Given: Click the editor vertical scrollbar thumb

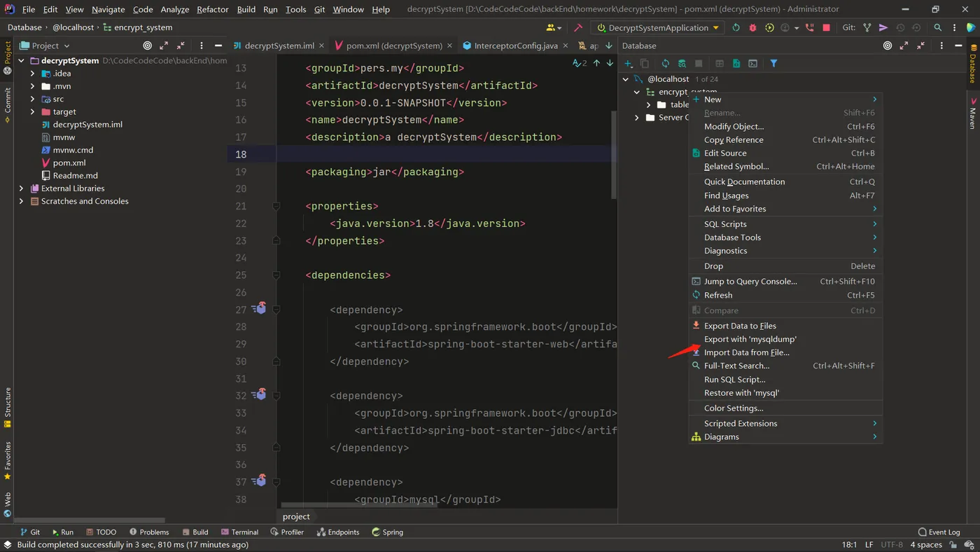Looking at the screenshot, I should click(x=614, y=154).
